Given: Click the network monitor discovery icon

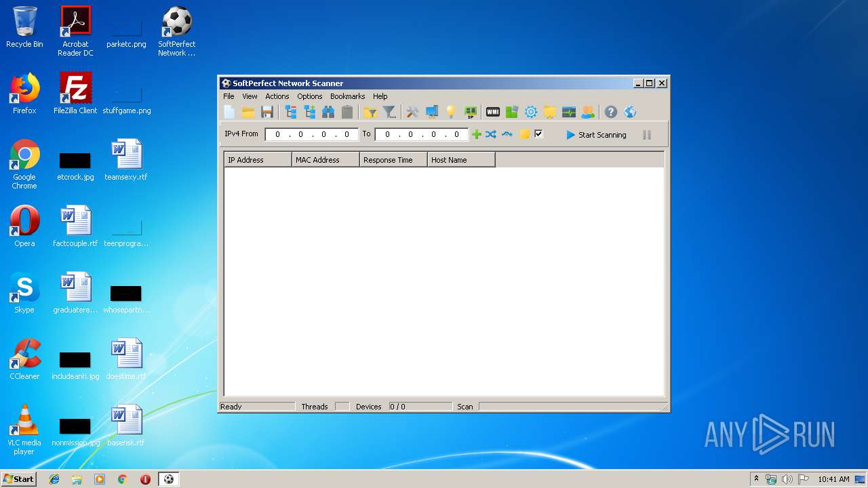Looking at the screenshot, I should pyautogui.click(x=431, y=113).
